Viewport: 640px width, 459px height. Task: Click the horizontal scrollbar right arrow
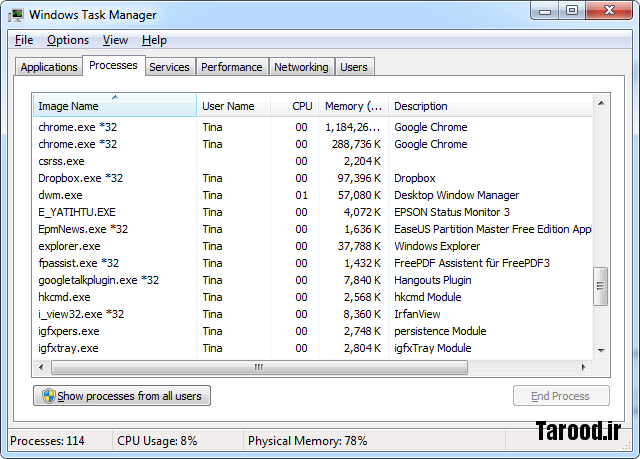point(584,367)
